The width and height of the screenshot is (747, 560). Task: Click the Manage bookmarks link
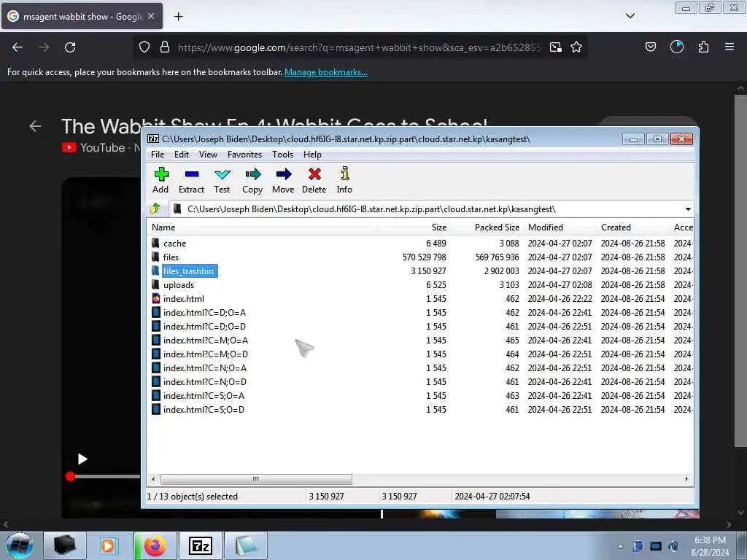[326, 72]
